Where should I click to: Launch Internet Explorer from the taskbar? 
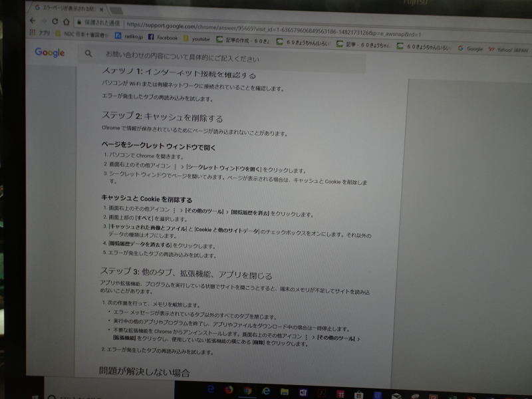coord(266,391)
